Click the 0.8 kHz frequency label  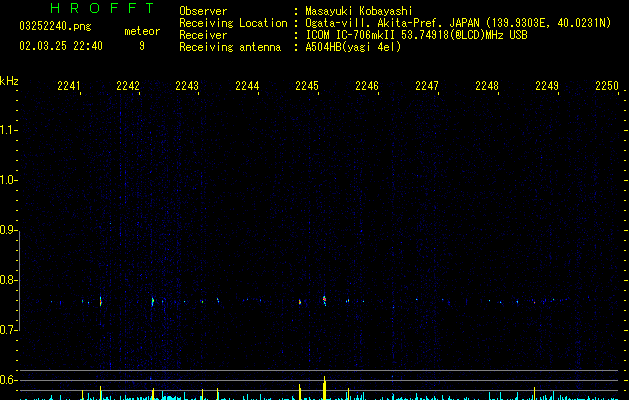pyautogui.click(x=8, y=280)
